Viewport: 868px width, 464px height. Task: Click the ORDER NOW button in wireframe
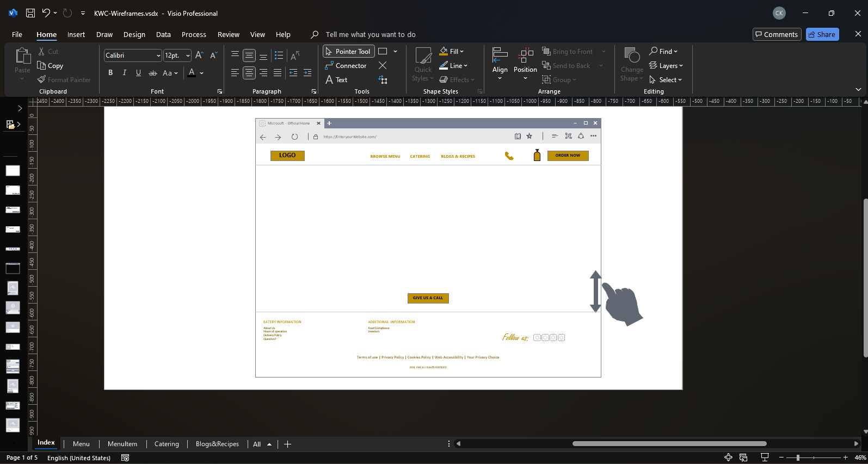click(x=568, y=156)
